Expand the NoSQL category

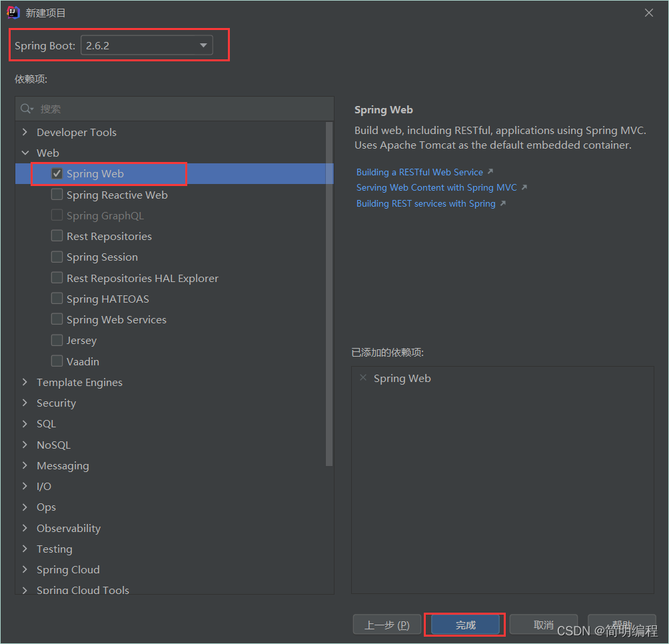point(25,444)
